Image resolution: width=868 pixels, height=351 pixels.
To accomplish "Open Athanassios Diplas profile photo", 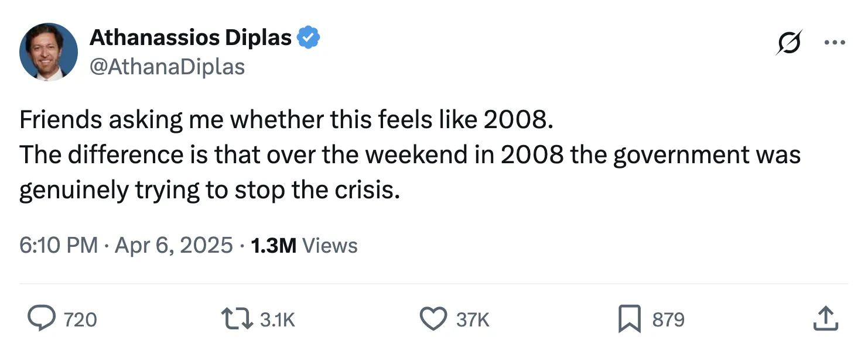I will 49,53.
